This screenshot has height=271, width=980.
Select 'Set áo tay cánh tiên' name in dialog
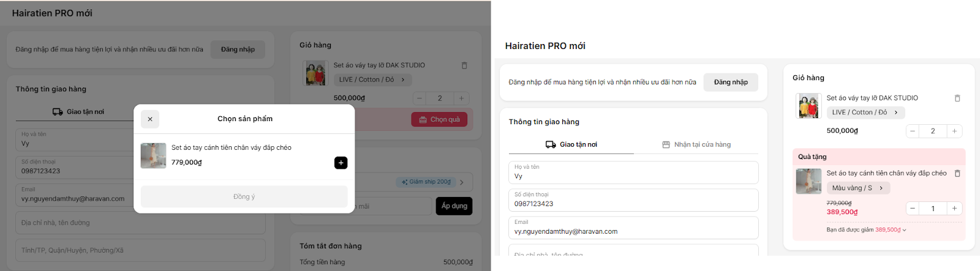(x=232, y=147)
